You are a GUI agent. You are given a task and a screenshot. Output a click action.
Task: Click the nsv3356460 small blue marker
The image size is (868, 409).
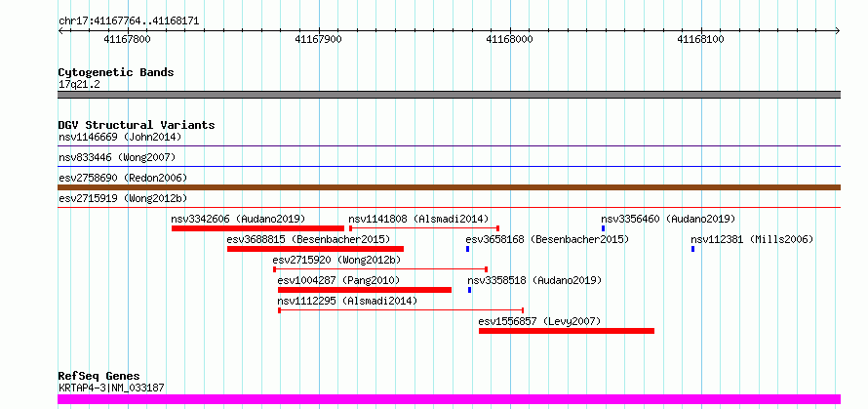coord(604,228)
